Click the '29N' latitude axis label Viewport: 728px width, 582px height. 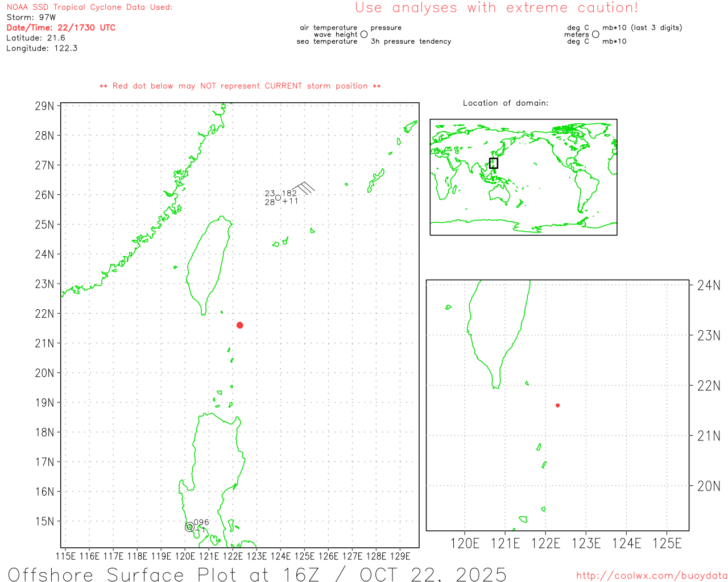44,106
